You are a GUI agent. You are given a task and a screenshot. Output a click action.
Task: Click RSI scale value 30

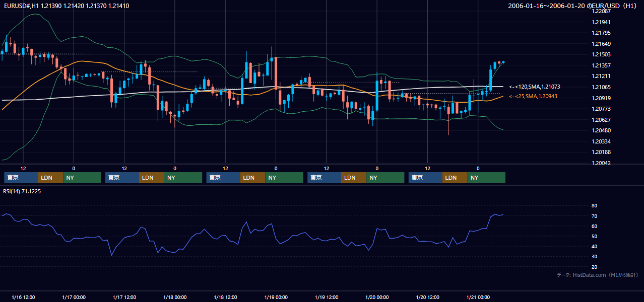coord(594,257)
